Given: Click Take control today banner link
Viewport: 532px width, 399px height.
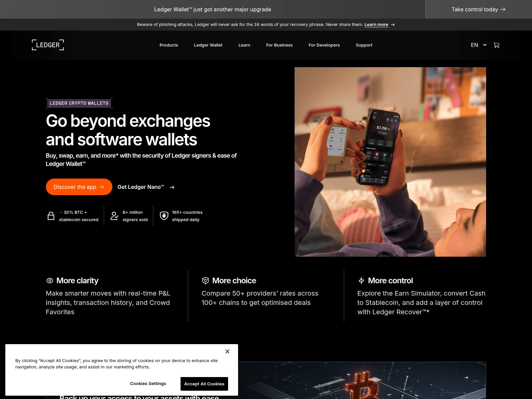Looking at the screenshot, I should pos(478,9).
